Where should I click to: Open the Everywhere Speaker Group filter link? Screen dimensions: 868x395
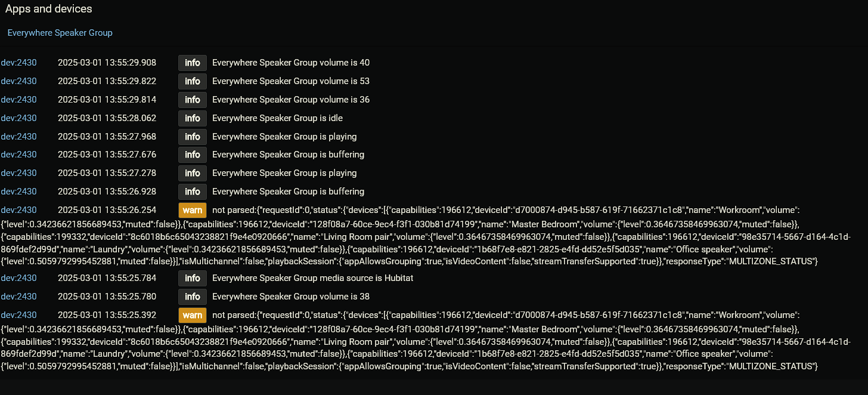(x=60, y=33)
